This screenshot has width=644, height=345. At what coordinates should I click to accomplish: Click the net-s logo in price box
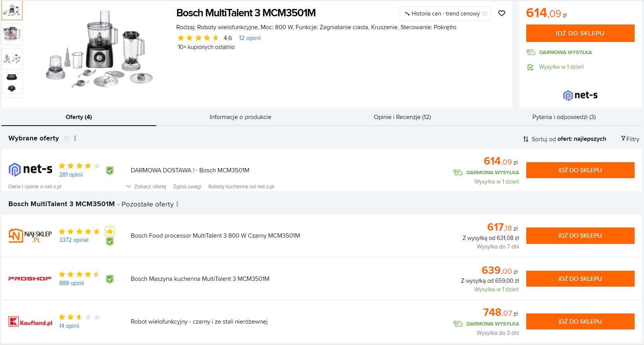pyautogui.click(x=580, y=95)
